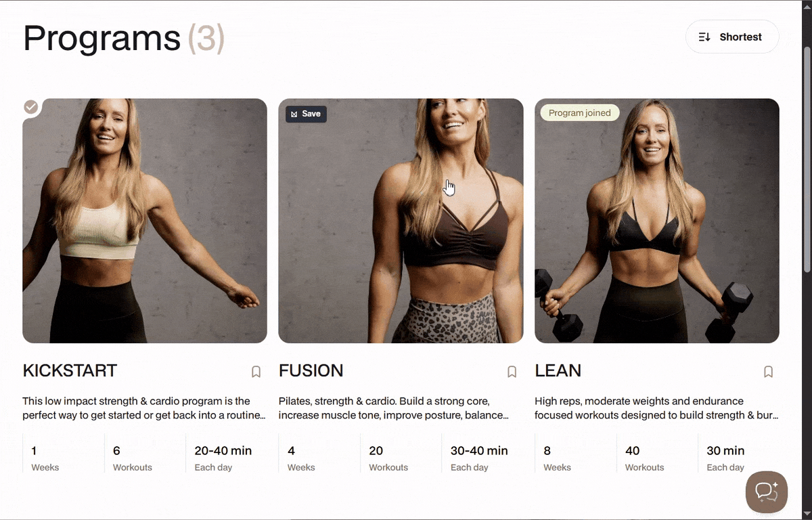Toggle the FUSION bookmark icon

pyautogui.click(x=512, y=372)
